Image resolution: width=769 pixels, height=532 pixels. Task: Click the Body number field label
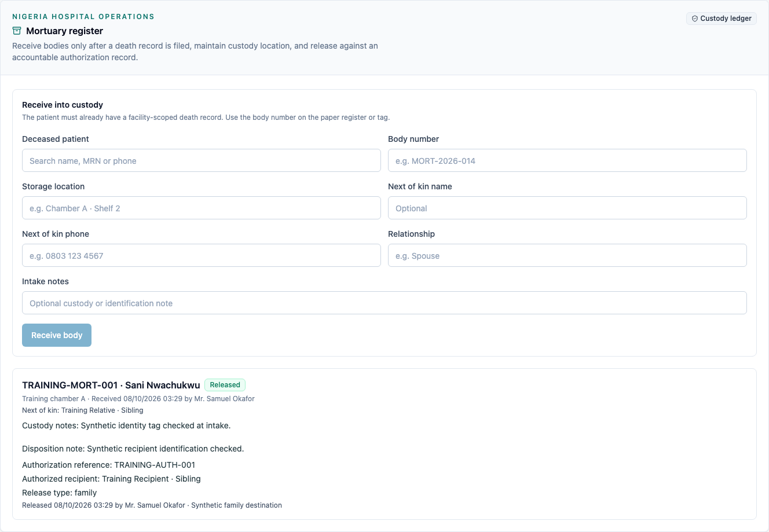coord(413,139)
